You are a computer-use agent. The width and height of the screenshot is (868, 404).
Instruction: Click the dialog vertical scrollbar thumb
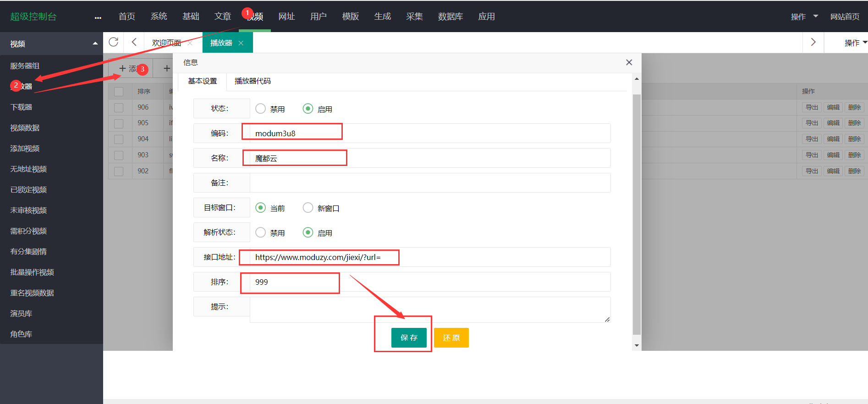click(x=637, y=211)
